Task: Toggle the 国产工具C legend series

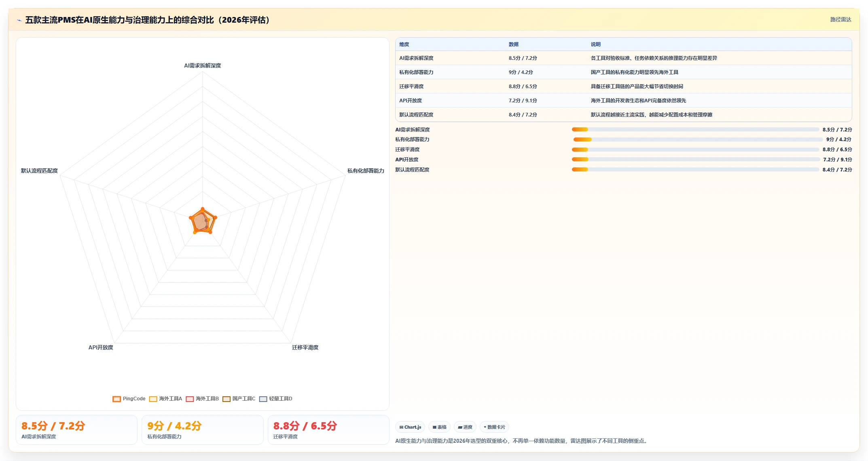Action: point(239,399)
